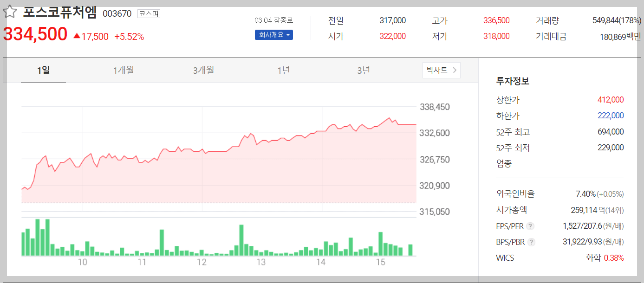Click the 상한가 value 412,000
This screenshot has height=283, width=644.
(x=611, y=100)
